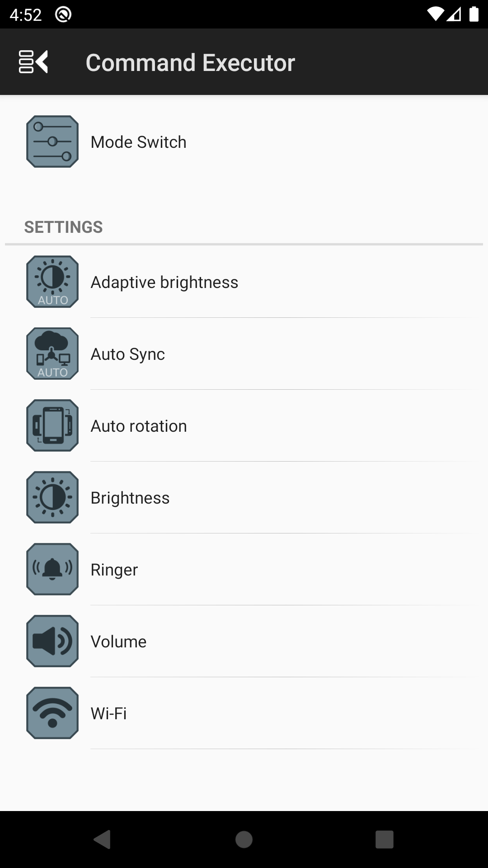
Task: Open the Wi-Fi setting label
Action: point(109,714)
